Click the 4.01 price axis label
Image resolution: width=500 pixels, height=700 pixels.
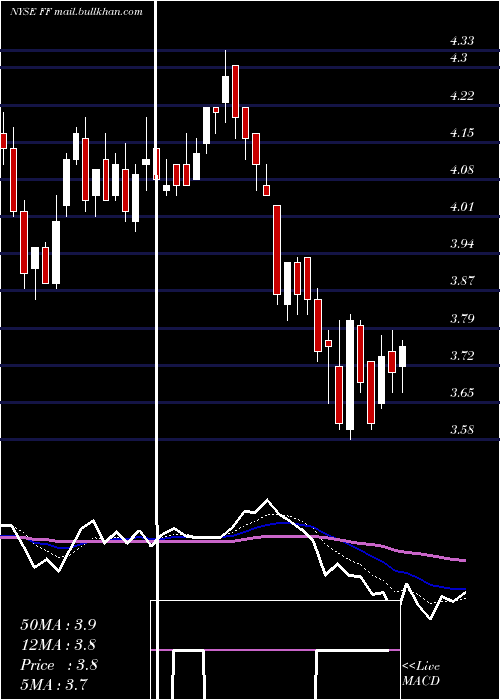(462, 207)
